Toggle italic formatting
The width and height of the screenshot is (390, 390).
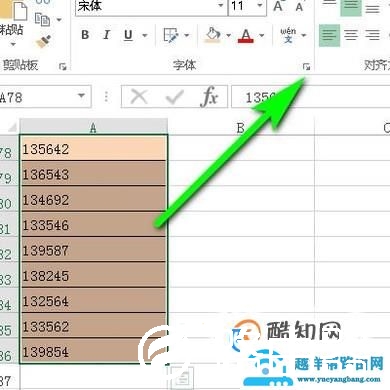click(x=107, y=35)
